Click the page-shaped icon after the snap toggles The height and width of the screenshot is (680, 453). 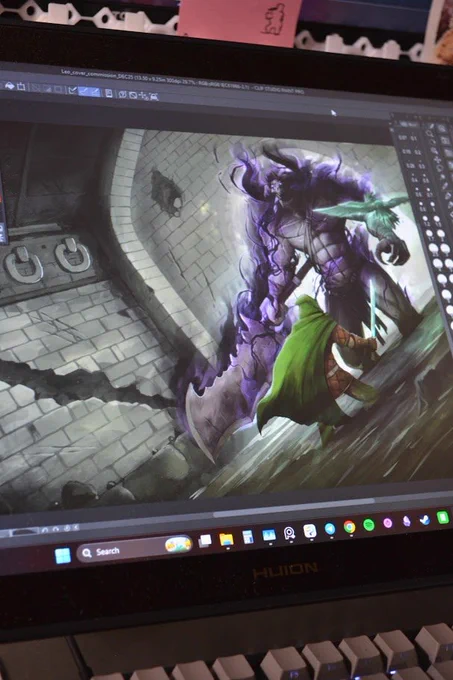(109, 93)
